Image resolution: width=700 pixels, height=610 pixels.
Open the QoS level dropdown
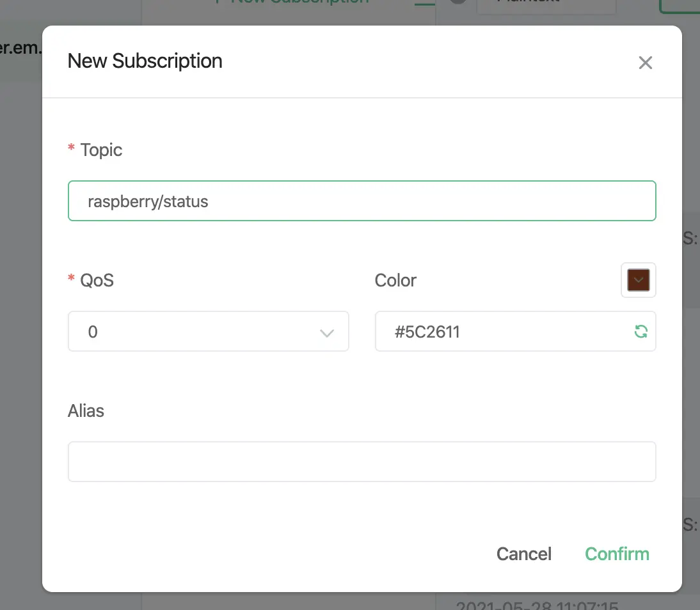coord(208,331)
